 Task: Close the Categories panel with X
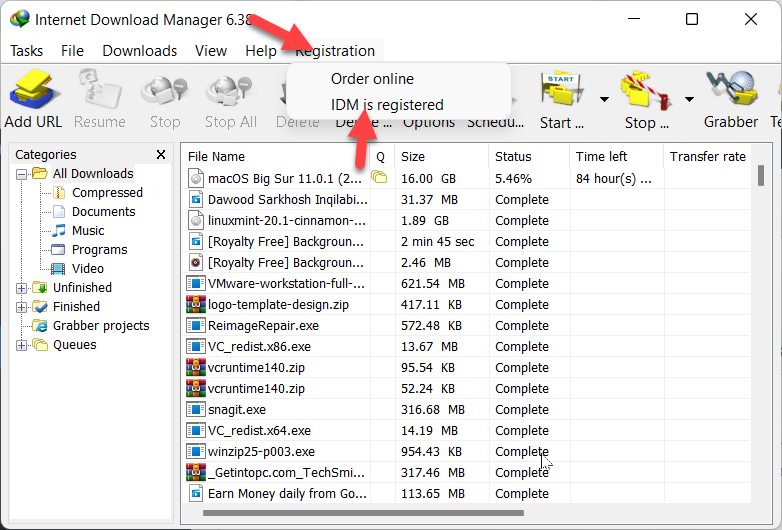[x=161, y=155]
